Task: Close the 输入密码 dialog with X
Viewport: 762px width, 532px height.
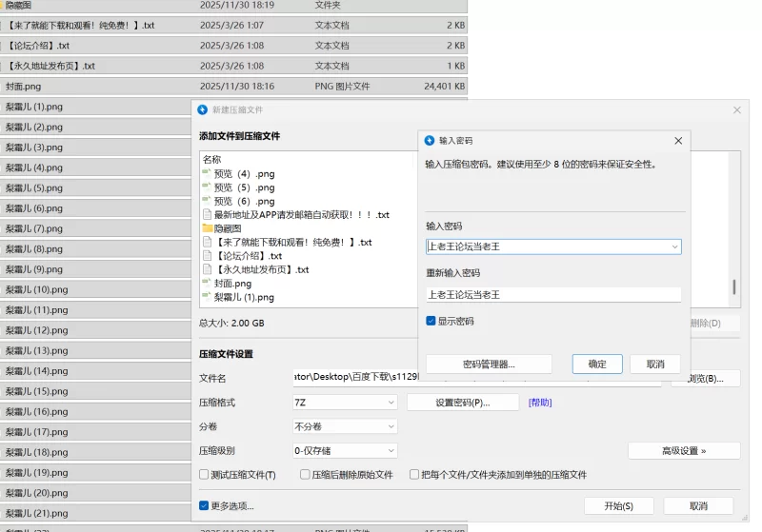Action: 678,140
